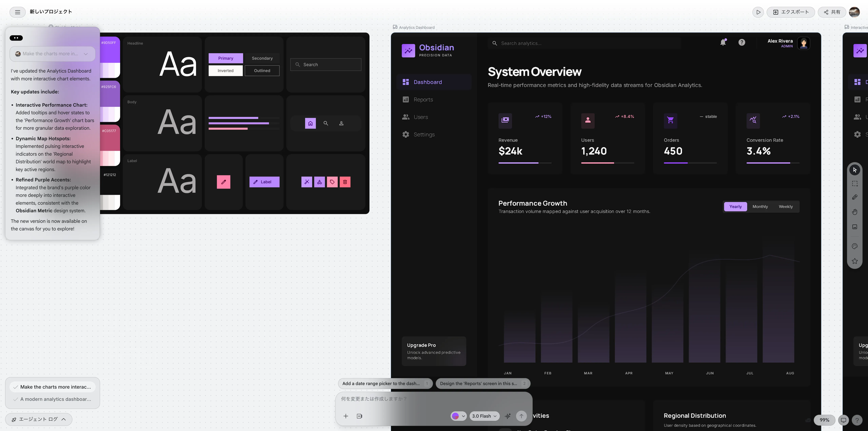
Task: Open the Reports sidebar item
Action: pyautogui.click(x=423, y=100)
